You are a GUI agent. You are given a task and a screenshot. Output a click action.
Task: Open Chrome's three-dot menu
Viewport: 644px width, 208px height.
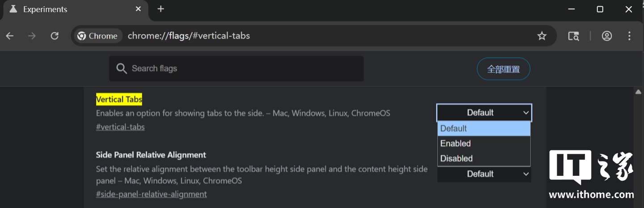pyautogui.click(x=629, y=36)
